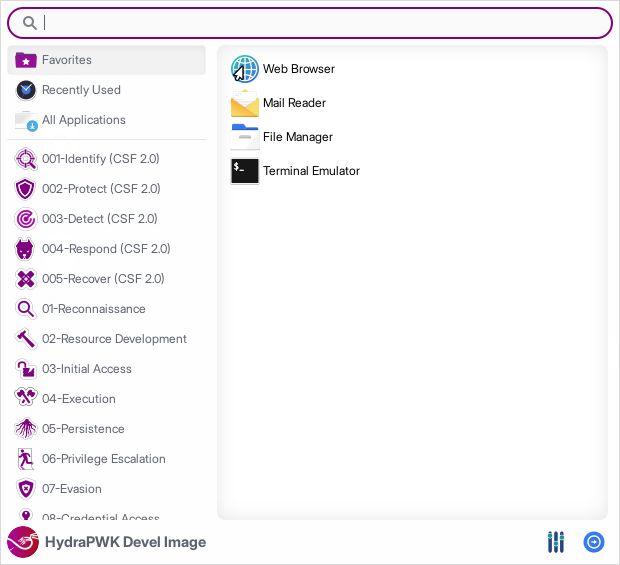Browse All Applications category
This screenshot has height=565, width=620.
click(106, 120)
